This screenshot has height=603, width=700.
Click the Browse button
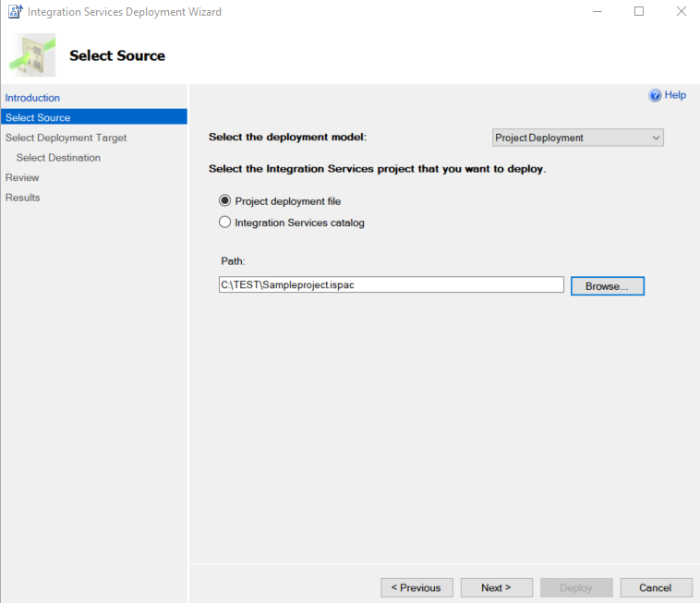tap(607, 286)
